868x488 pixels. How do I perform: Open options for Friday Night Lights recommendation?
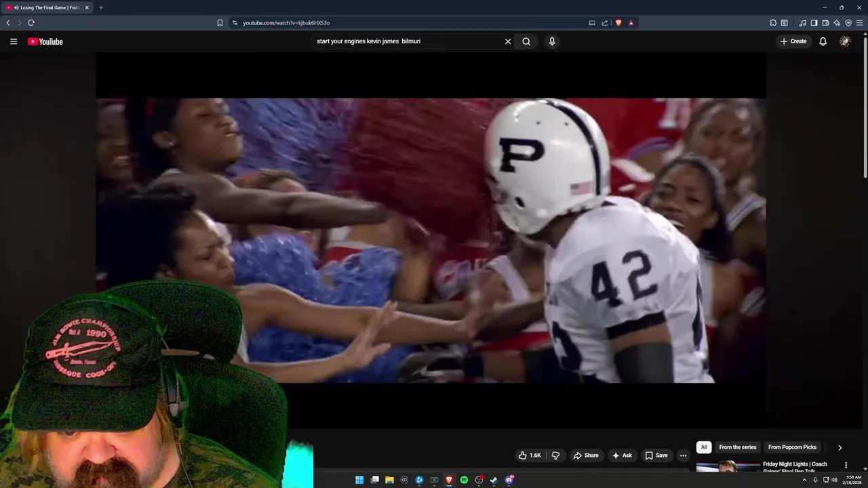point(846,466)
